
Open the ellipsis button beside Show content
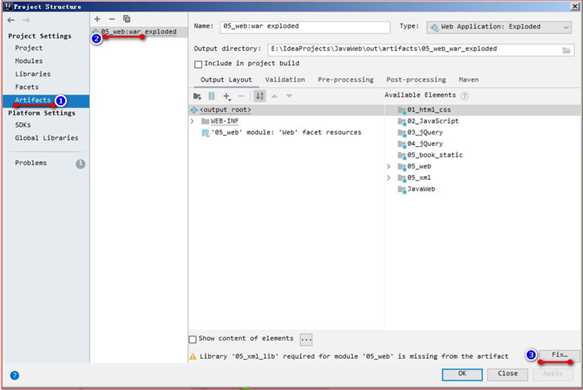pos(306,339)
